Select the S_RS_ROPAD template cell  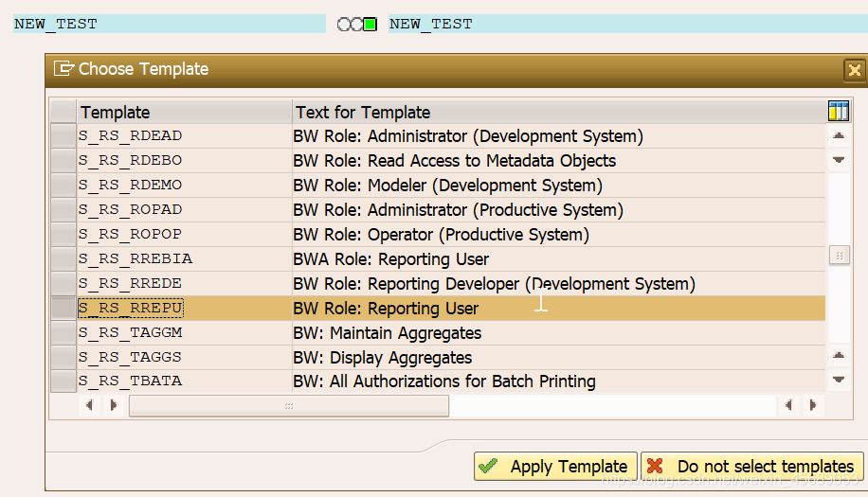coord(185,209)
